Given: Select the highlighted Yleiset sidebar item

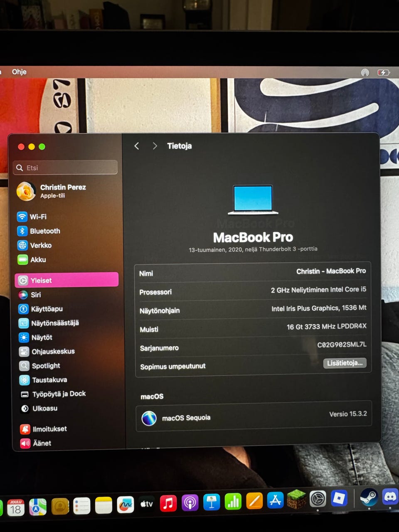Looking at the screenshot, I should coord(66,280).
